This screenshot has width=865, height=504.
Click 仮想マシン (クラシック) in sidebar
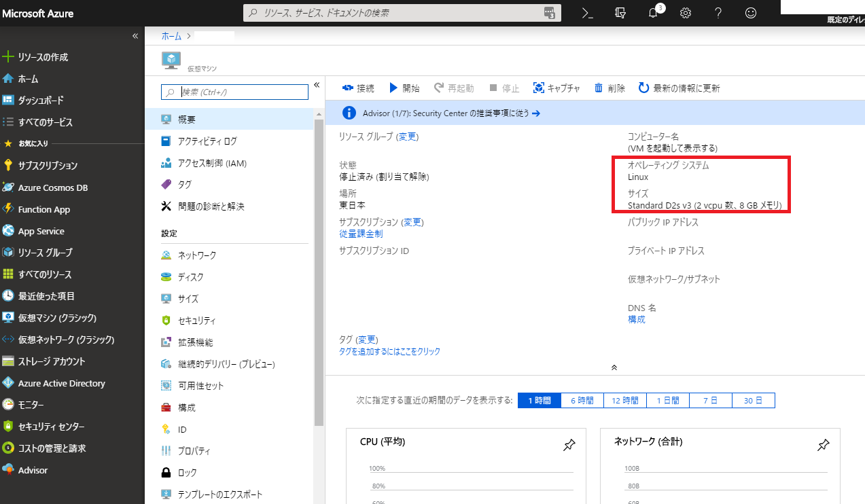point(72,318)
